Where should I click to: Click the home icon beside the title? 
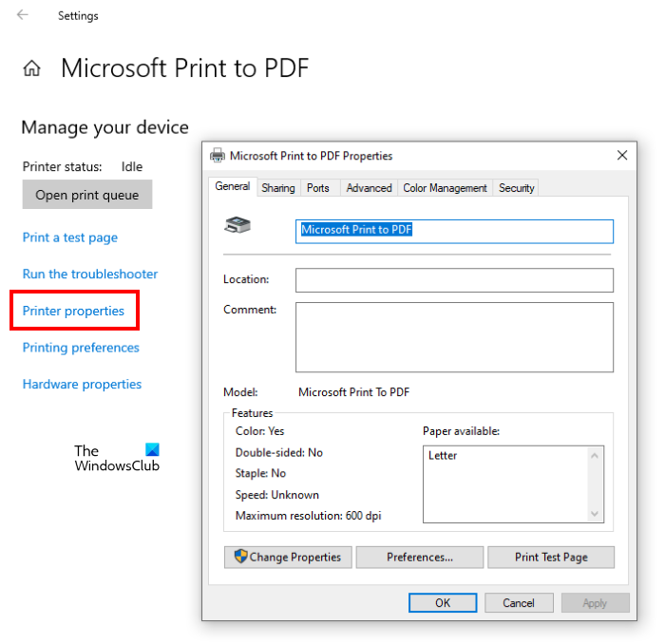click(x=32, y=68)
